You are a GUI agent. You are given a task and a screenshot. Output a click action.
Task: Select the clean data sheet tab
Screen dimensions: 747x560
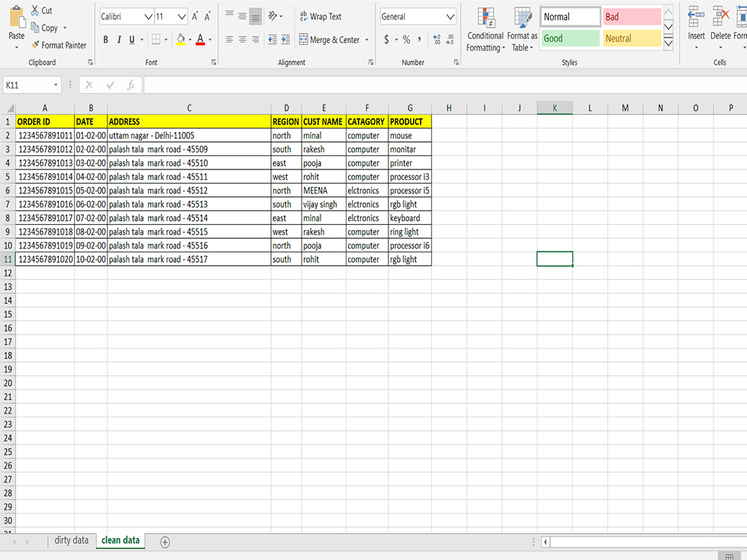pos(120,540)
